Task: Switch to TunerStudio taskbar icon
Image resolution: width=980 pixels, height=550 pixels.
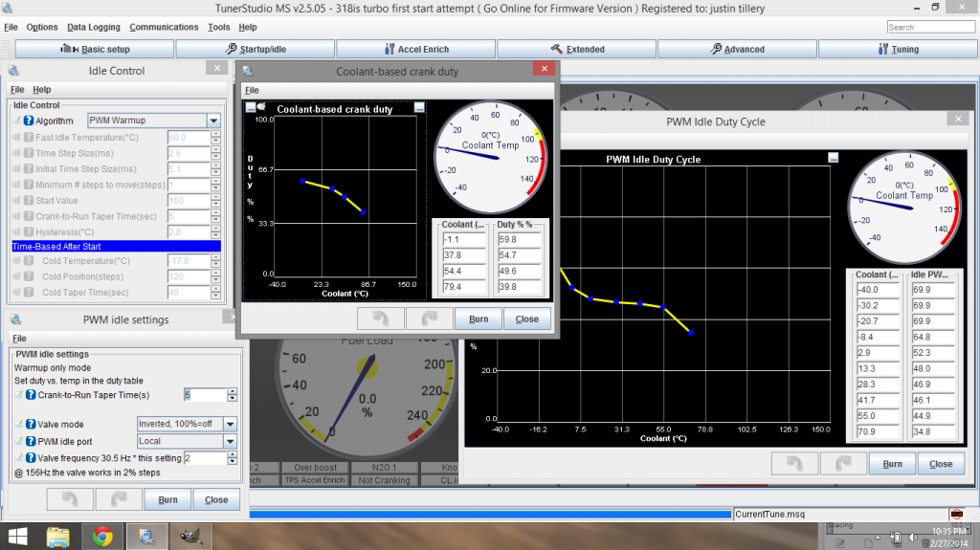Action: (146, 537)
